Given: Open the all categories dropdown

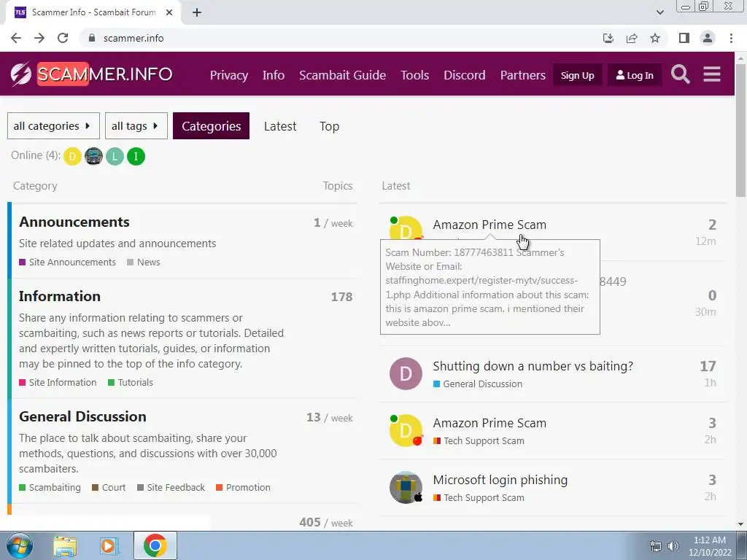Looking at the screenshot, I should (53, 125).
